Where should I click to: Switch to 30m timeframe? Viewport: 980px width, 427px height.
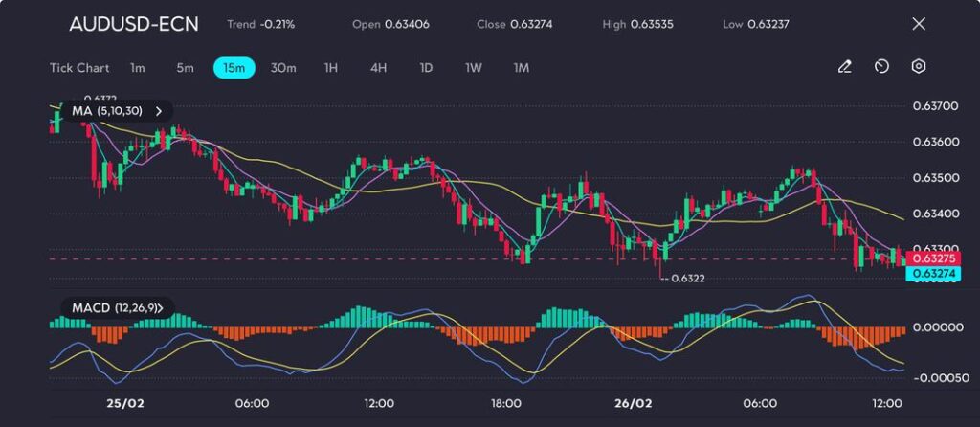click(x=283, y=68)
